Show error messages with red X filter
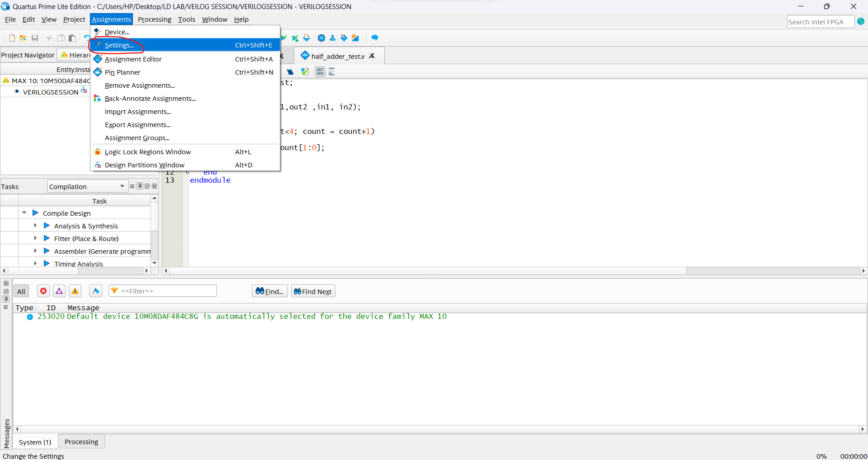Screen dimensions: 868x460 coord(43,291)
